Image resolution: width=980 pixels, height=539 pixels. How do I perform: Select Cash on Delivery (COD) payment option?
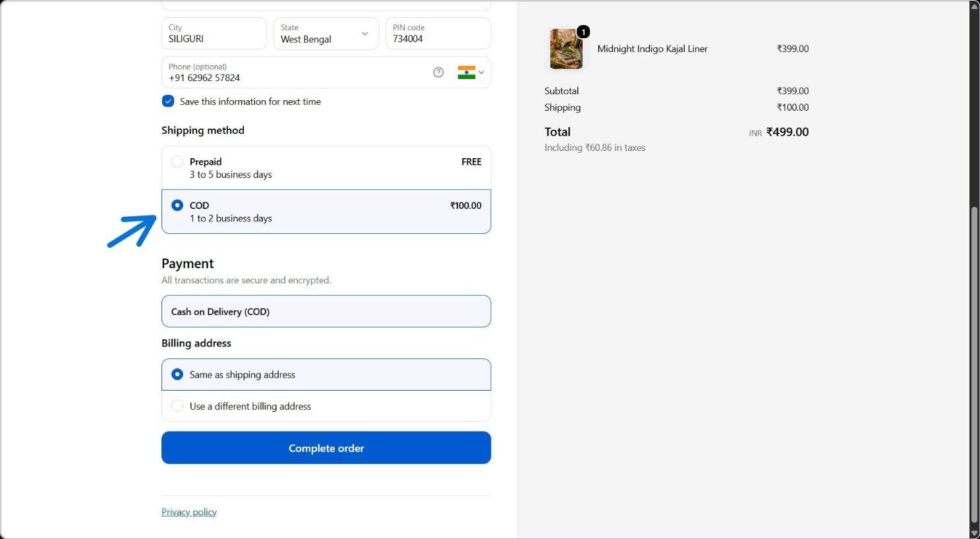click(x=326, y=312)
